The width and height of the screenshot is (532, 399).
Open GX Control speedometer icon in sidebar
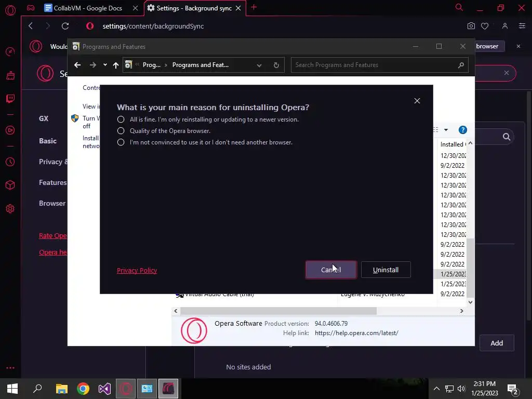[x=10, y=51]
